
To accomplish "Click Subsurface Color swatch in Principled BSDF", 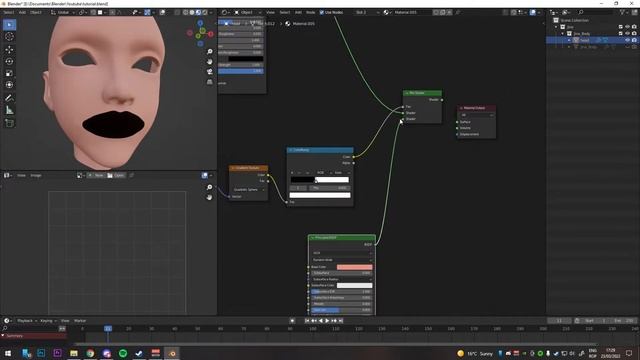I will (x=354, y=285).
